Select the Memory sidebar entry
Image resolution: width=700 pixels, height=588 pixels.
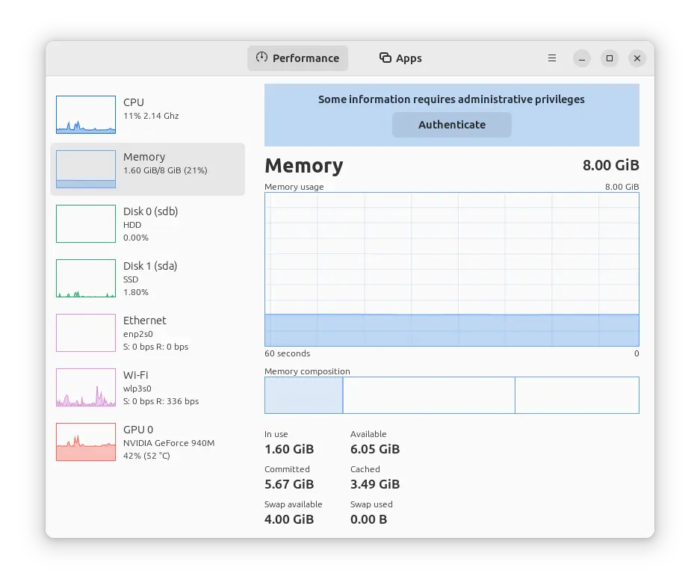point(147,170)
